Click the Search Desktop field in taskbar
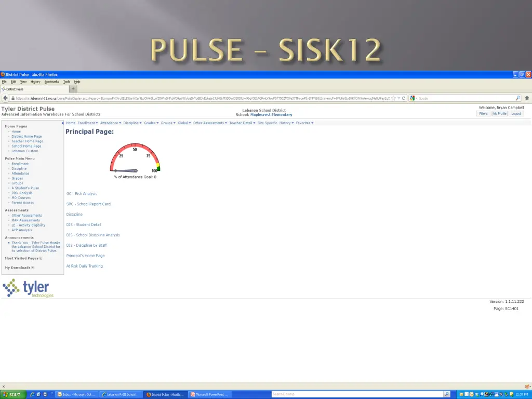The width and height of the screenshot is (532, 399). (358, 394)
